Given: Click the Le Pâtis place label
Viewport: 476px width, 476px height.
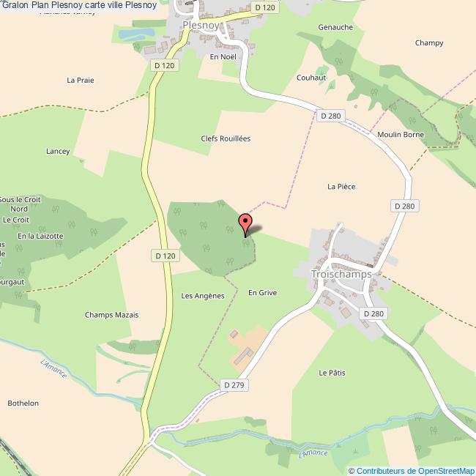Looking at the screenshot, I should pyautogui.click(x=332, y=373).
